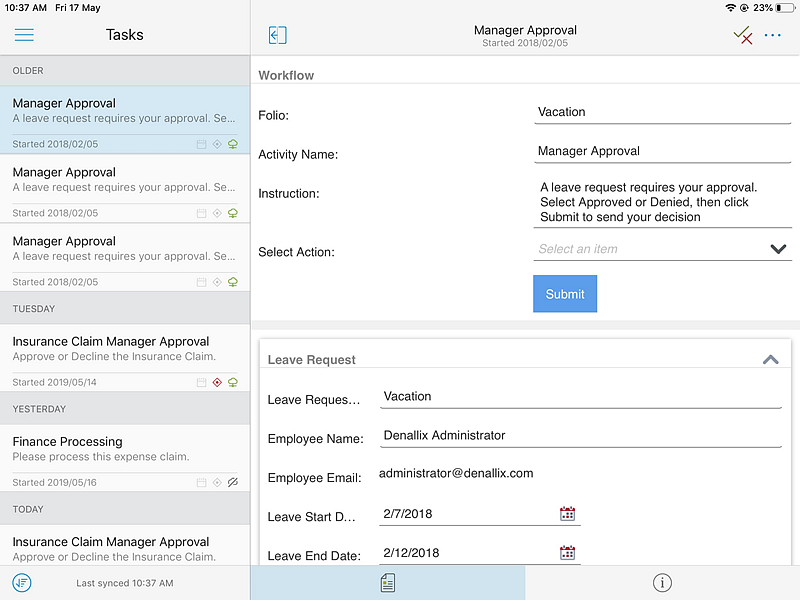800x600 pixels.
Task: Switch to the task form tab
Action: point(387,582)
